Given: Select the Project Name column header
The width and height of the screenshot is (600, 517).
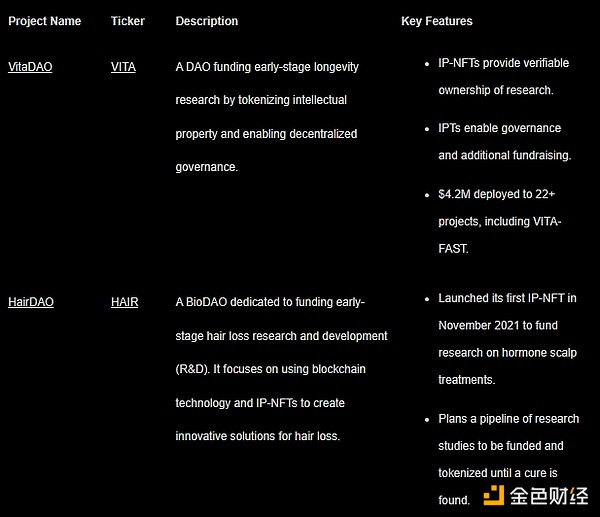Looking at the screenshot, I should pyautogui.click(x=45, y=21).
